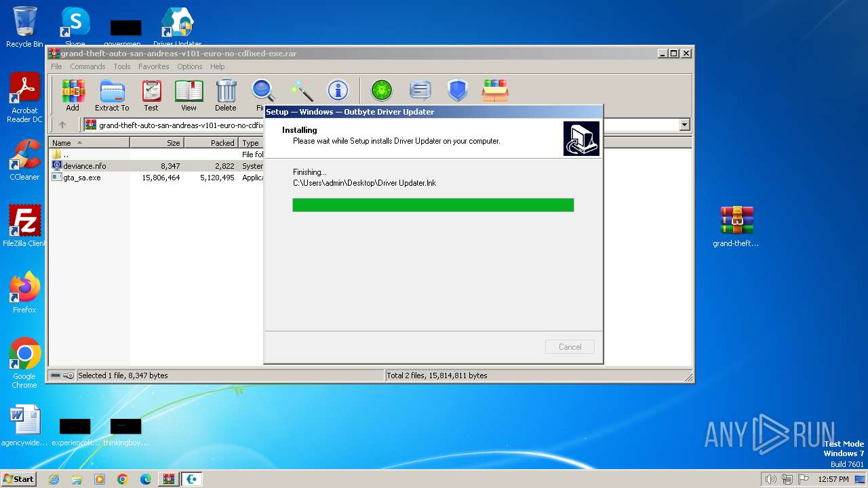868x488 pixels.
Task: Click the Start button
Action: (x=19, y=479)
